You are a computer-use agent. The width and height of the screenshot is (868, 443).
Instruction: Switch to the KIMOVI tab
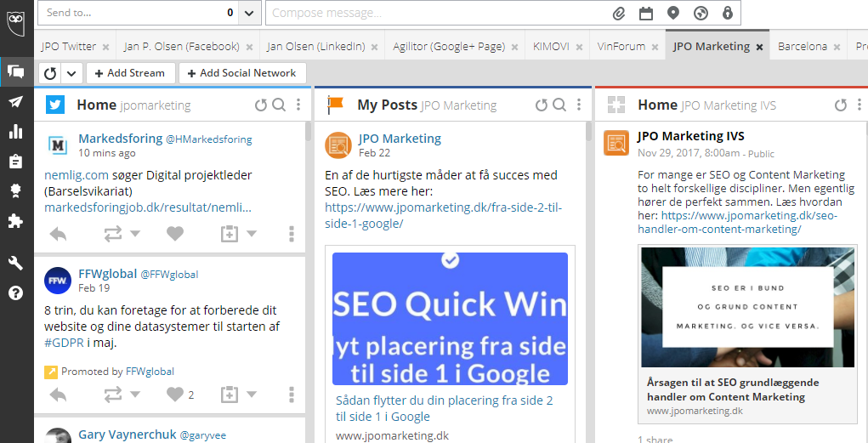coord(551,47)
